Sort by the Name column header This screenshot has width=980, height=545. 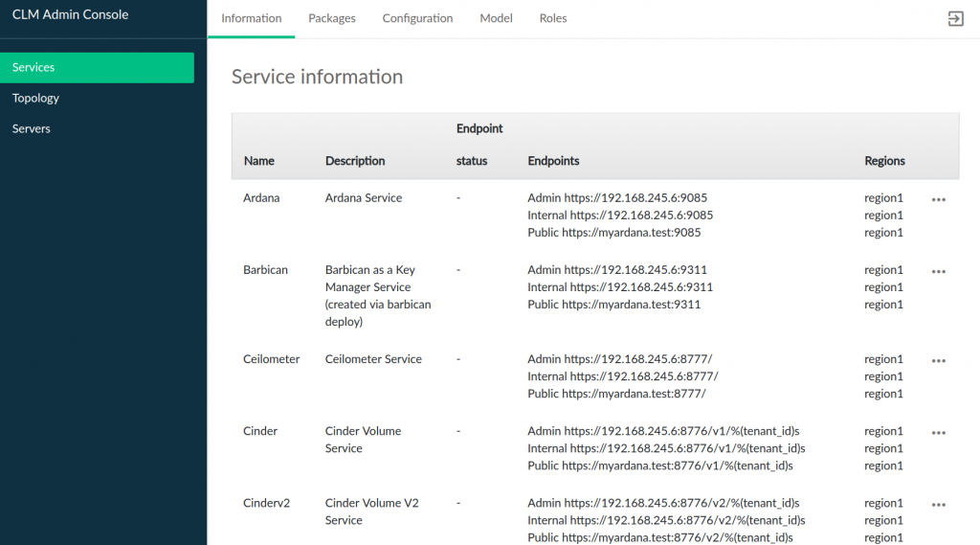tap(258, 161)
